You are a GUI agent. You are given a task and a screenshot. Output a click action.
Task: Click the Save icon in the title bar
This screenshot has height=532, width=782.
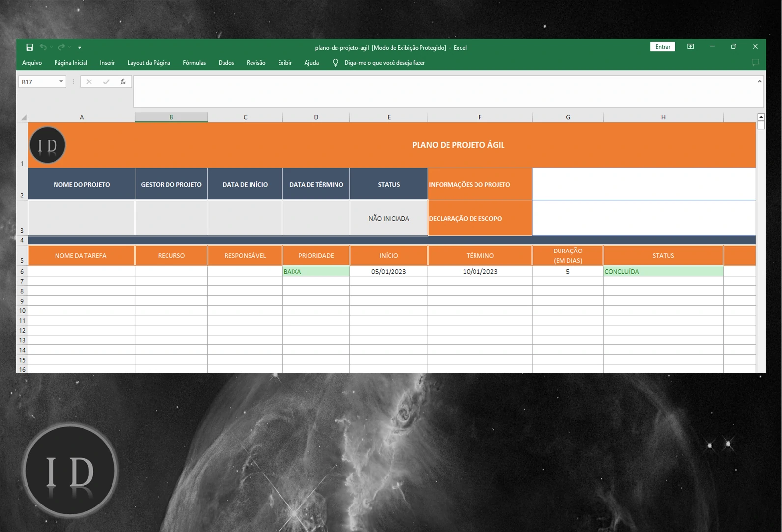[29, 47]
